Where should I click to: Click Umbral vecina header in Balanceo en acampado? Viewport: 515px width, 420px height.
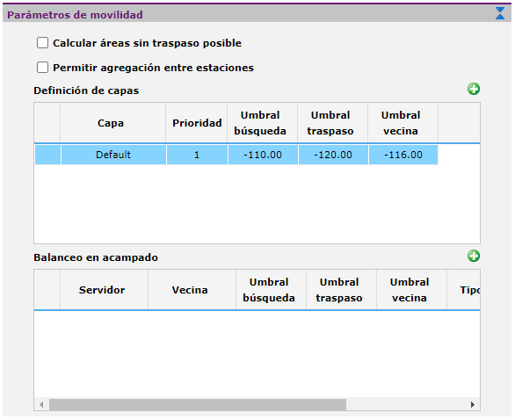(x=411, y=290)
